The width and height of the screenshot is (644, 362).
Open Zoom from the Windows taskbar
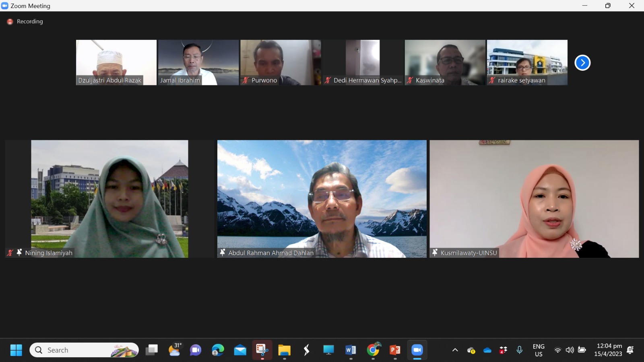pyautogui.click(x=417, y=350)
